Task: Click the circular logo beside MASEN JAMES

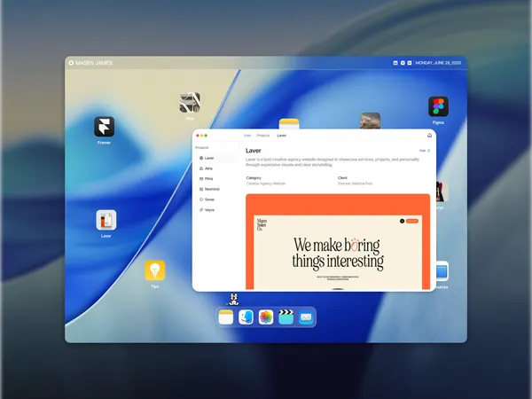Action: pyautogui.click(x=71, y=63)
